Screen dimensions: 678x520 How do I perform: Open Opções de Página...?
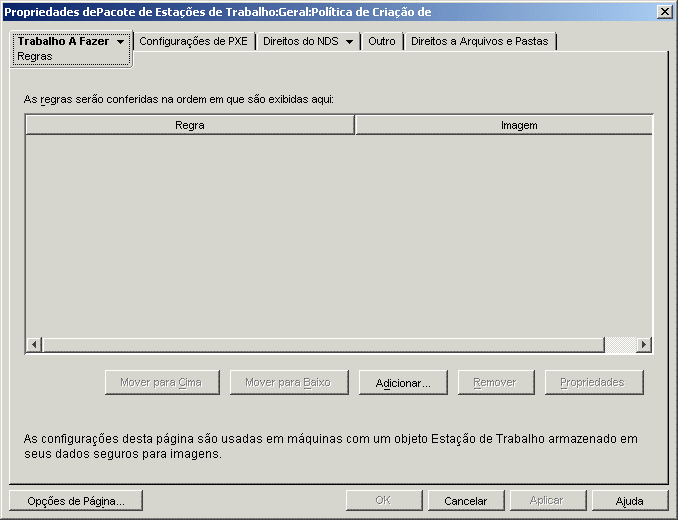click(76, 501)
